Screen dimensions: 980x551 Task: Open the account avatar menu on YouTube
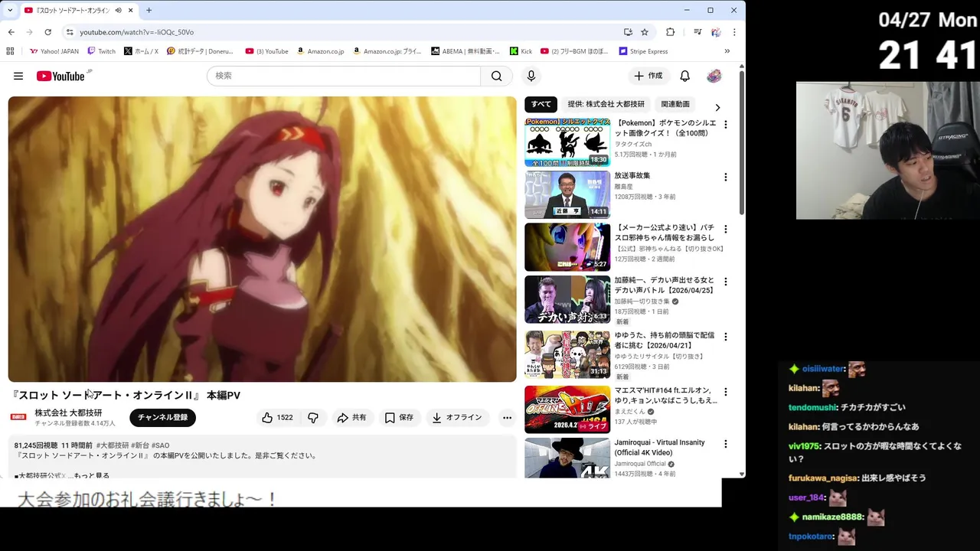714,76
